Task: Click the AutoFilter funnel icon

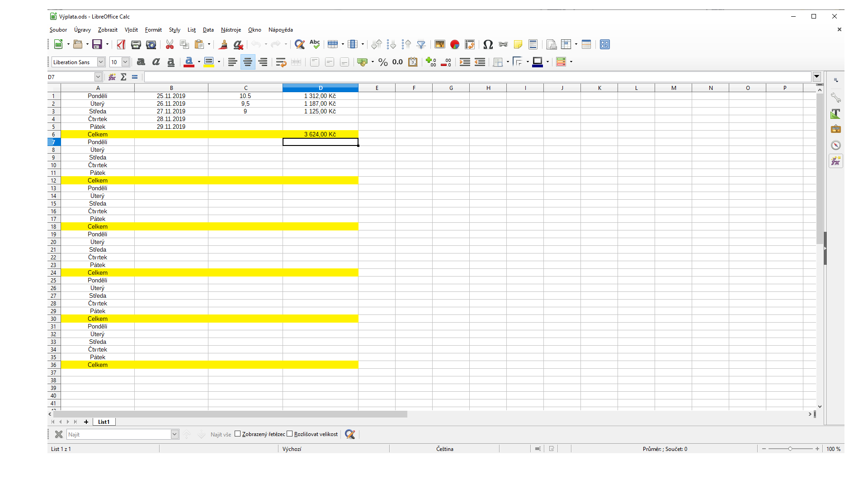Action: (x=421, y=44)
